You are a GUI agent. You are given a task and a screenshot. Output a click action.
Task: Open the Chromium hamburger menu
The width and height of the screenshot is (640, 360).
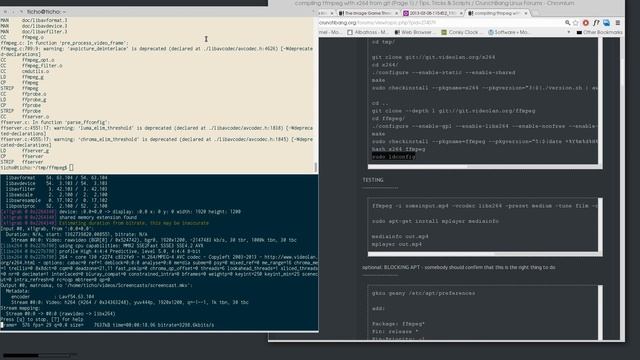point(618,23)
